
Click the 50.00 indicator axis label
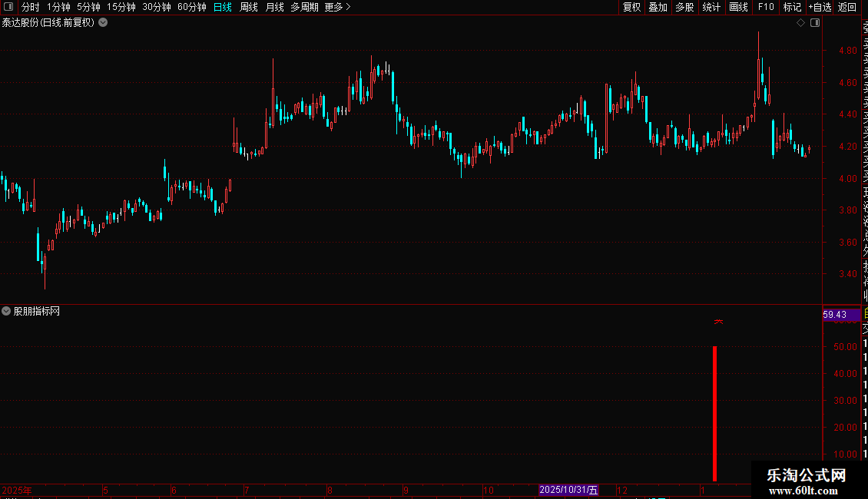click(845, 347)
